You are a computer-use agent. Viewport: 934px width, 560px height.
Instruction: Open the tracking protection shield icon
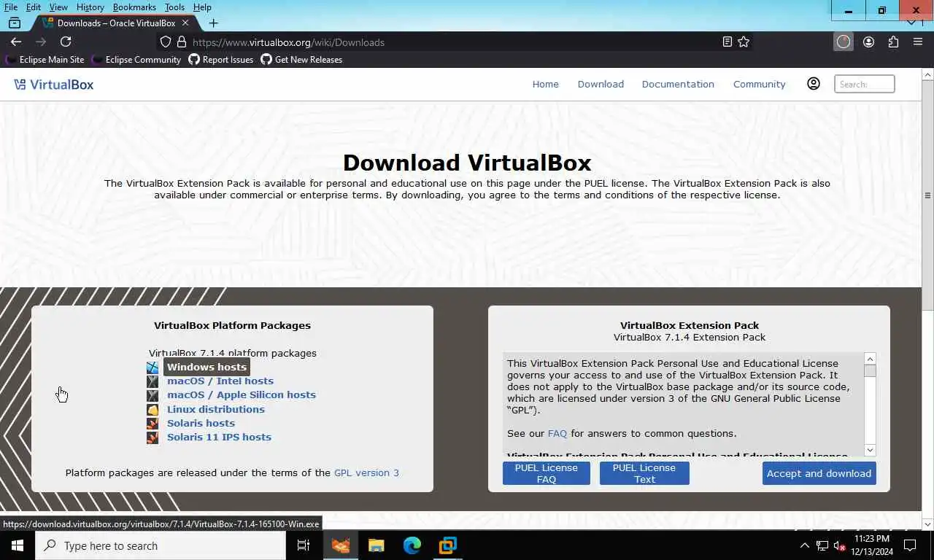point(166,42)
